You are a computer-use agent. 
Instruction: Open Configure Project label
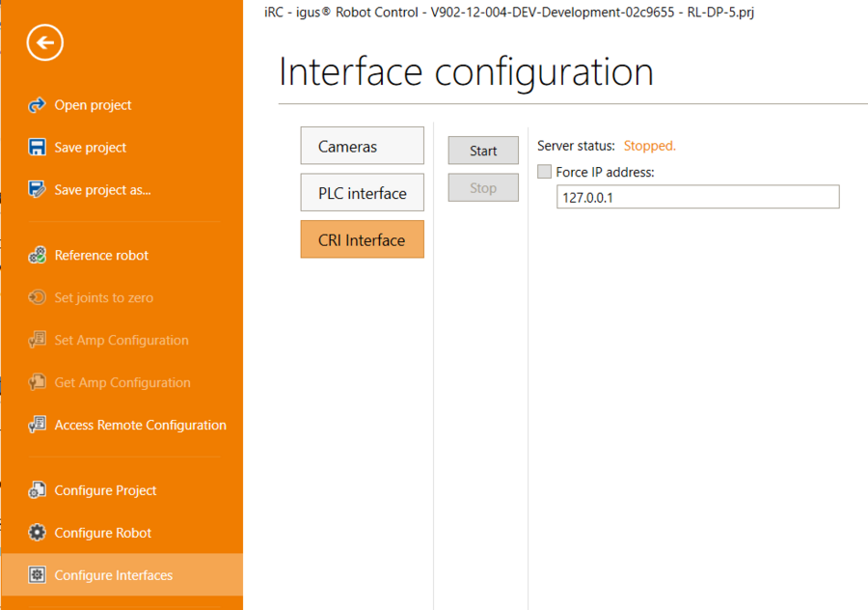(x=105, y=490)
